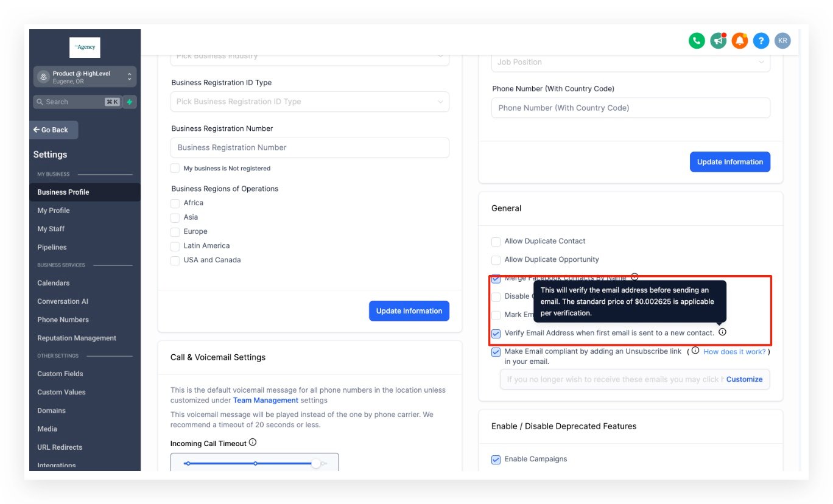Open the Product @ HighLevel location switcher
The image size is (833, 504).
coord(85,77)
